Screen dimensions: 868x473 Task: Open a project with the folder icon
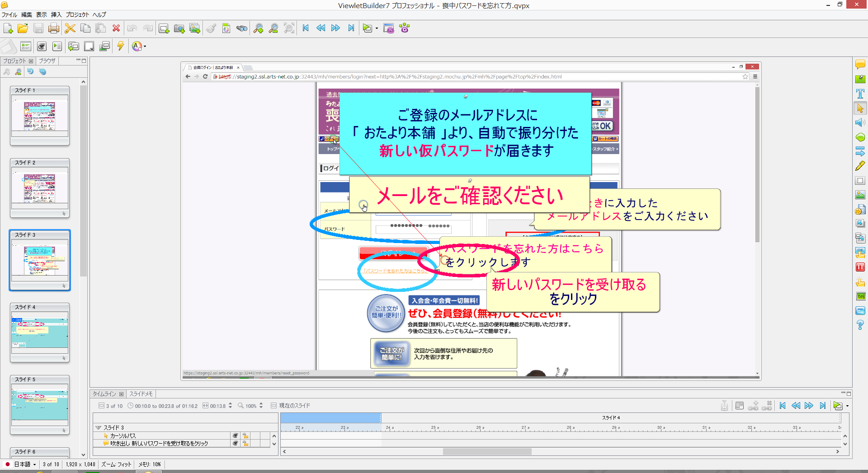point(23,28)
